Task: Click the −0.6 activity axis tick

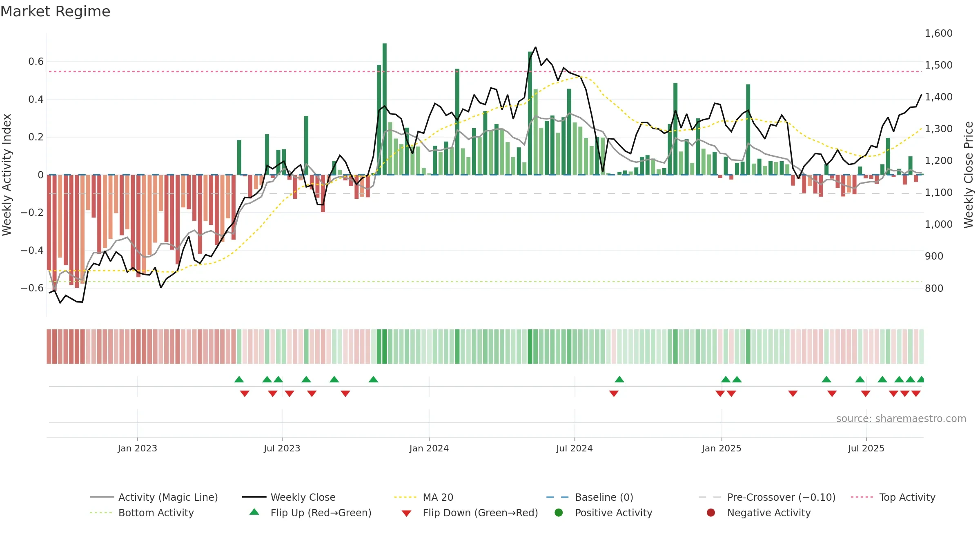Action: [x=32, y=288]
